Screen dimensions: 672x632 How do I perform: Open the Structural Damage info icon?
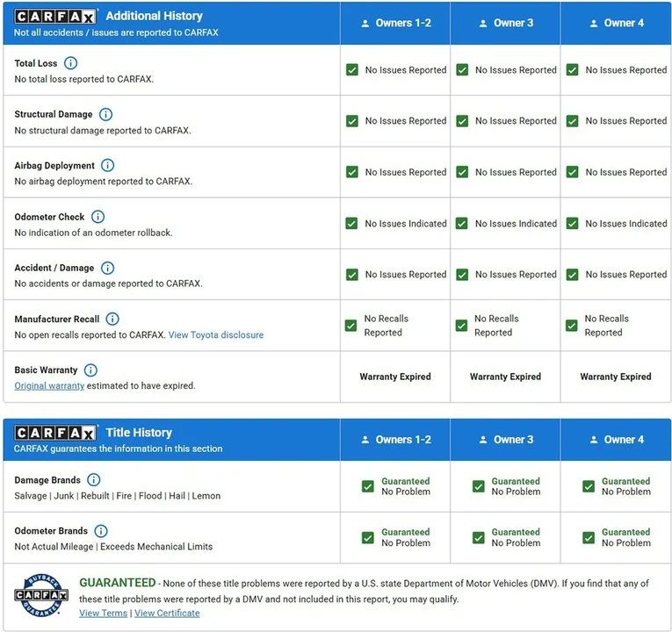[105, 114]
